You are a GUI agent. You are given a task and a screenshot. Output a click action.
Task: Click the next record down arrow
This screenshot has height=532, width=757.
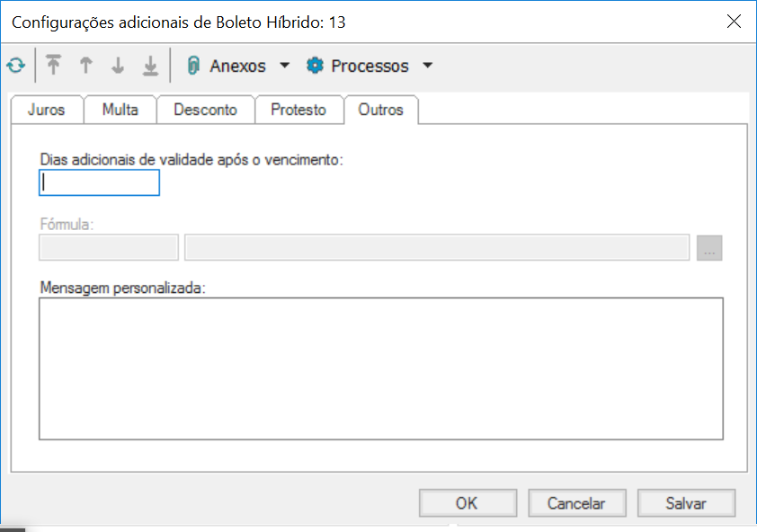click(118, 66)
